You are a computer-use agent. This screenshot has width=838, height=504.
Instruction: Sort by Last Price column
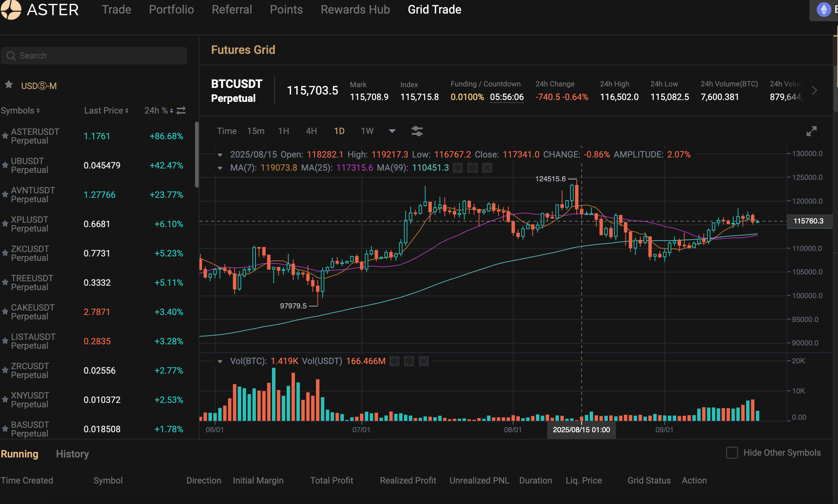[106, 111]
